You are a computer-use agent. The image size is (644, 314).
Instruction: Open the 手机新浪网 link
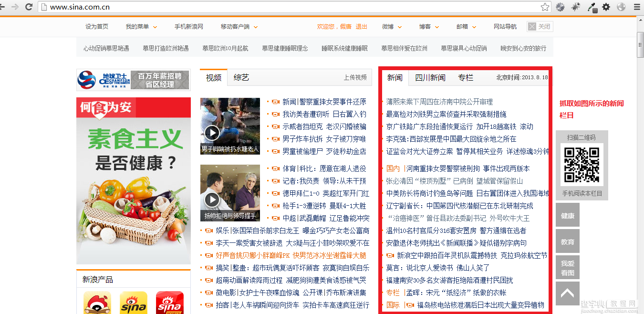click(189, 27)
